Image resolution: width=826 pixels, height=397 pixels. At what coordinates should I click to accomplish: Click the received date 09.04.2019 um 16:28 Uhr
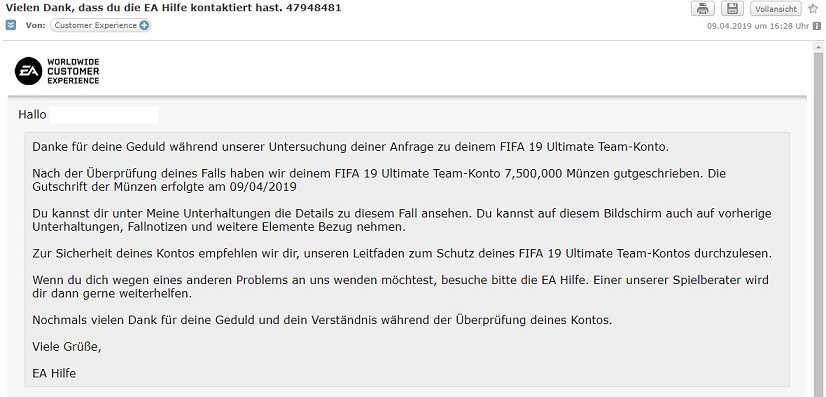(x=758, y=26)
